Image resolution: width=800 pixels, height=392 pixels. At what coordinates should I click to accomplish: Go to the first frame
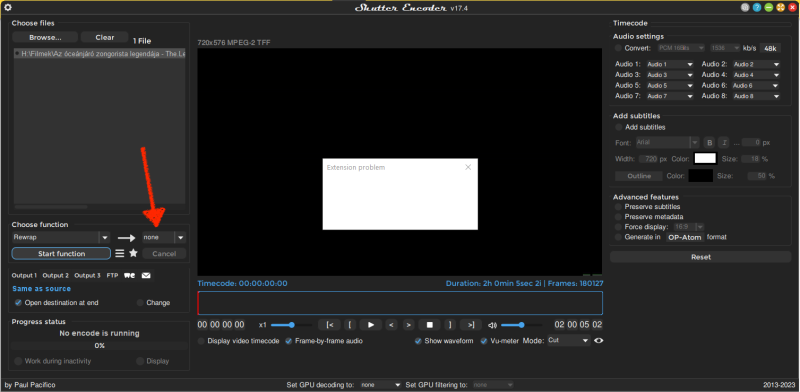[x=329, y=325]
